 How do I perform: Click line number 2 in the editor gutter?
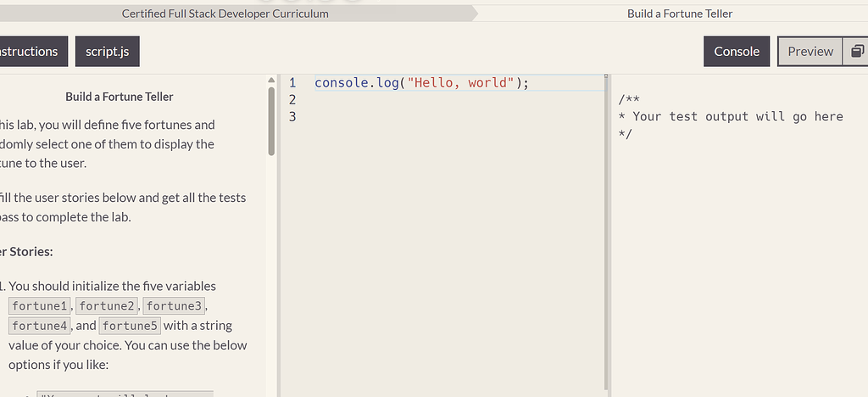pyautogui.click(x=292, y=100)
